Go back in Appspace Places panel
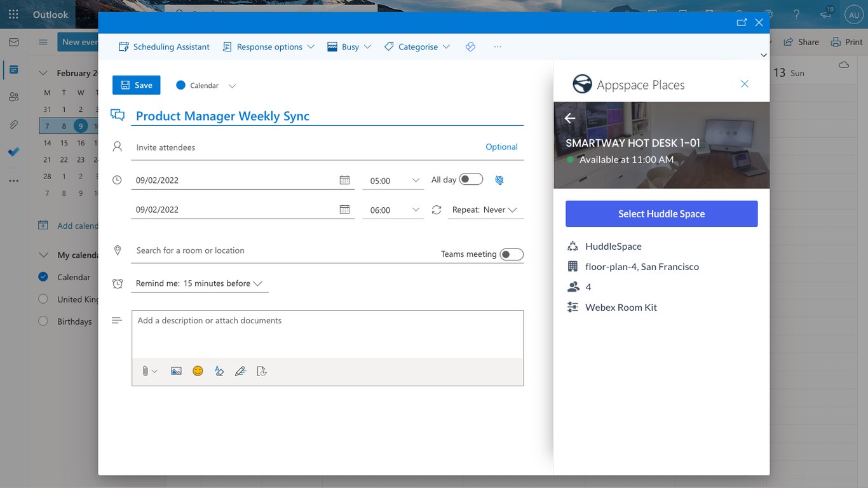868x488 pixels. pos(570,118)
